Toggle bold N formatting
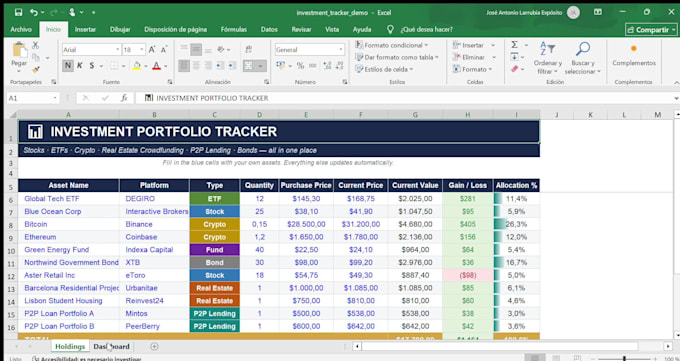The image size is (680, 361). point(68,66)
